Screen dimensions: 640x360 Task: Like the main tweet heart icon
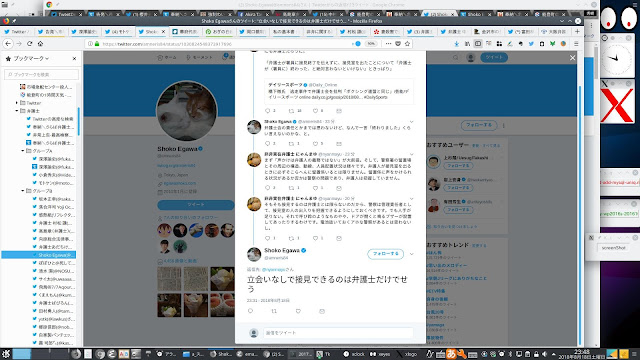point(298,311)
